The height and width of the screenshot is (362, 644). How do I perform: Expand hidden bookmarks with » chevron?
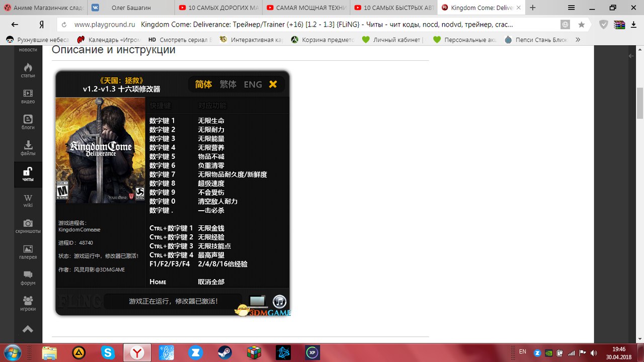(578, 40)
